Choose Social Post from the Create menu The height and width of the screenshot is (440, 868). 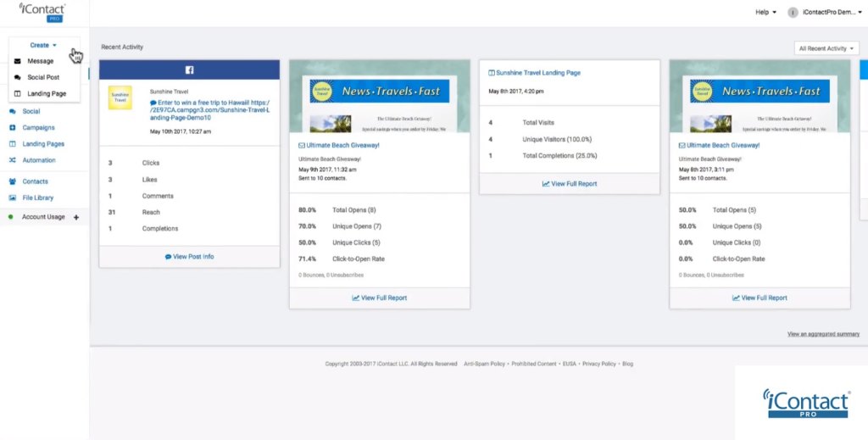click(x=44, y=77)
